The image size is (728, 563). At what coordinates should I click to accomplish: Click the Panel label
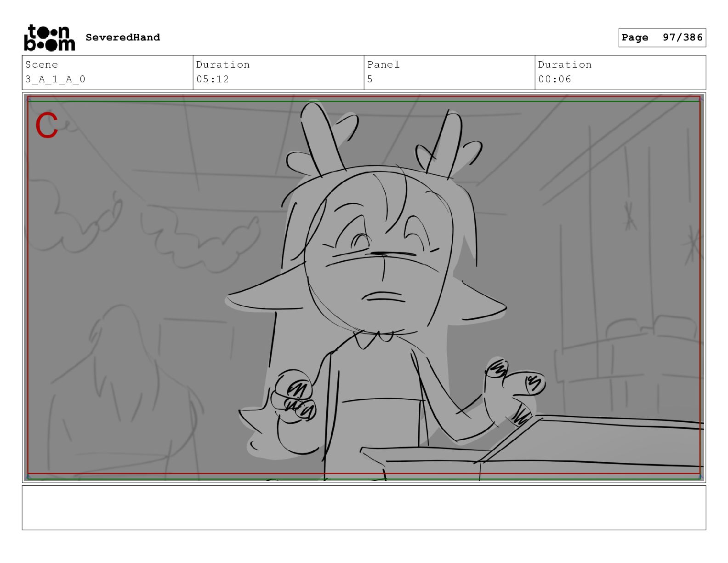(383, 64)
